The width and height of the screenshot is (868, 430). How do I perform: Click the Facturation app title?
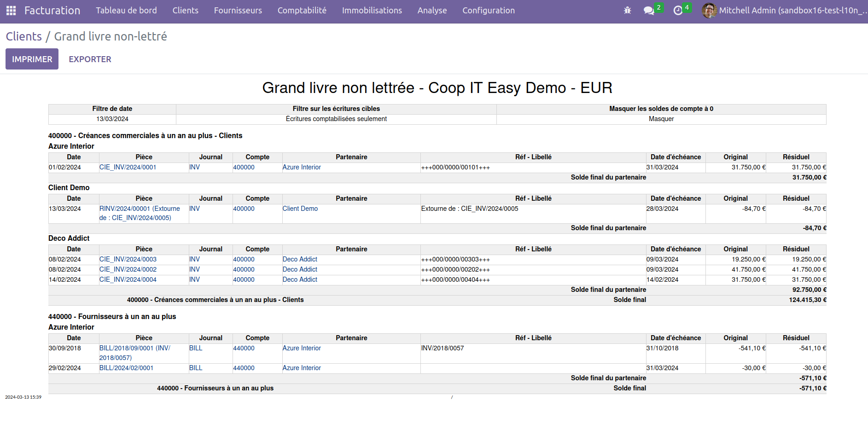pyautogui.click(x=52, y=10)
